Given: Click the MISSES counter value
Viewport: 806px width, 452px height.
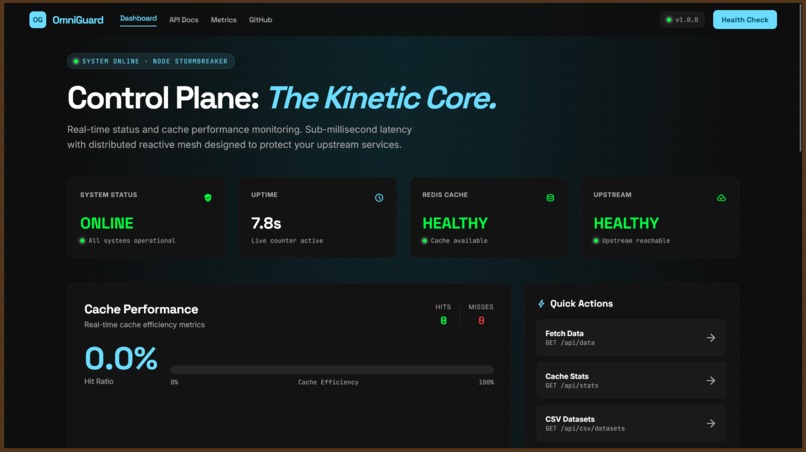Looking at the screenshot, I should click(481, 320).
